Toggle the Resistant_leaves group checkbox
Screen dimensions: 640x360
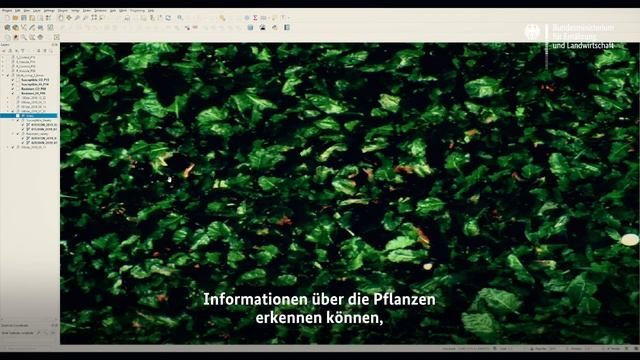point(18,134)
